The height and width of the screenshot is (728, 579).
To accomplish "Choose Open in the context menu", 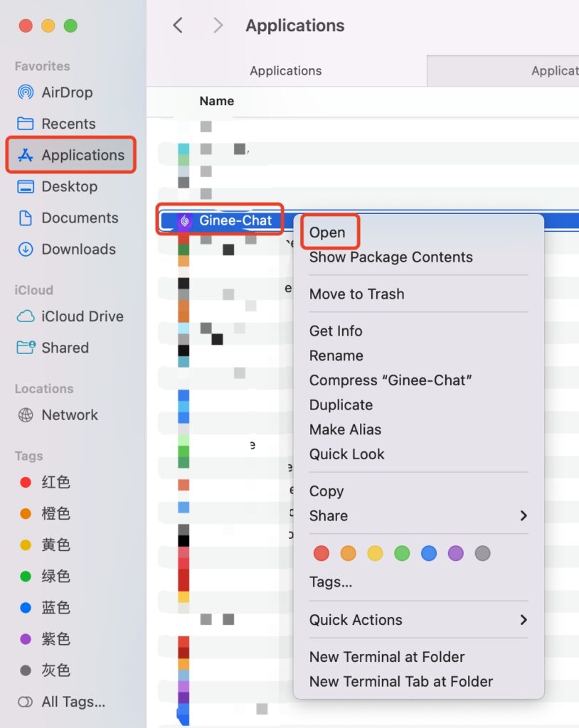I will click(327, 232).
